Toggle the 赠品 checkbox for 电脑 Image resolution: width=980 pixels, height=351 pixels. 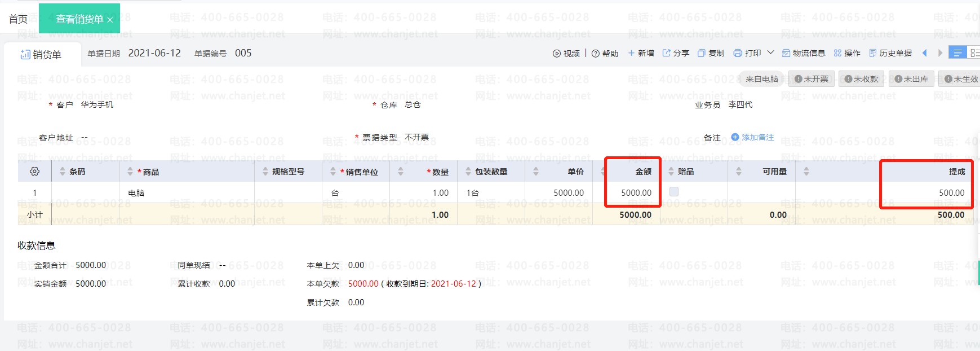(x=674, y=192)
